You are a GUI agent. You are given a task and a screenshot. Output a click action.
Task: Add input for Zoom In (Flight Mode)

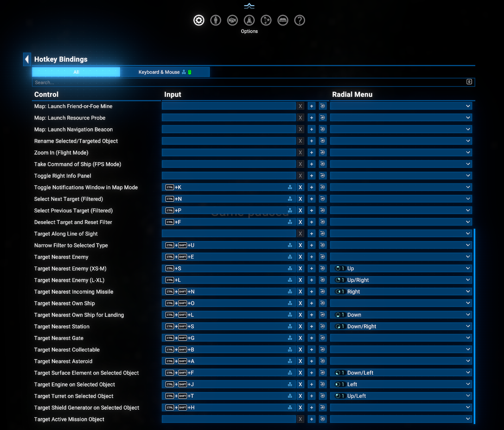coord(311,153)
